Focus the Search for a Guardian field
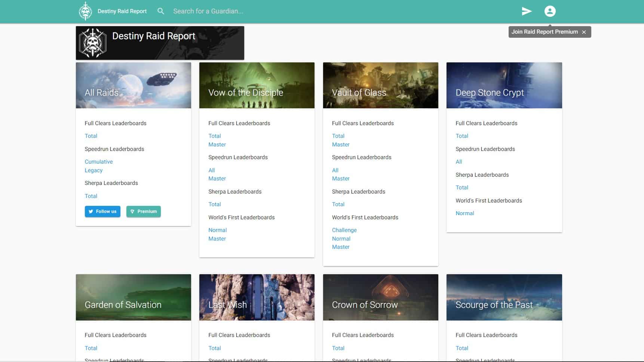 208,11
